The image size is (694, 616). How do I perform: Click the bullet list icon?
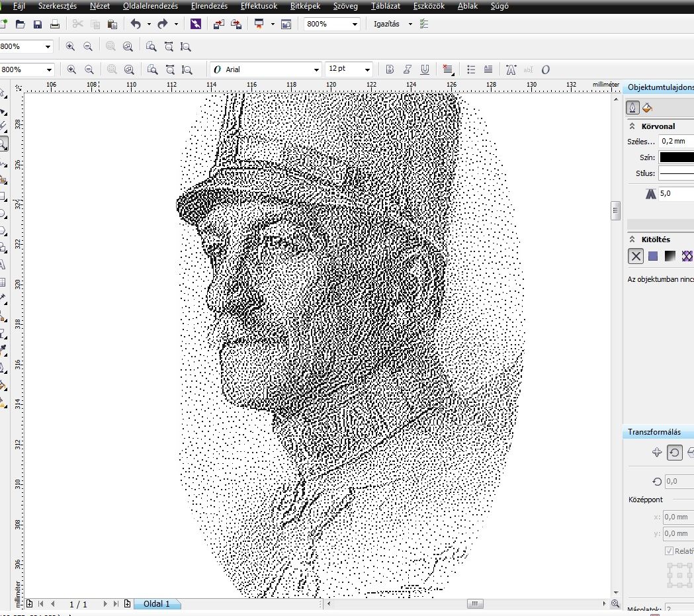click(x=471, y=69)
